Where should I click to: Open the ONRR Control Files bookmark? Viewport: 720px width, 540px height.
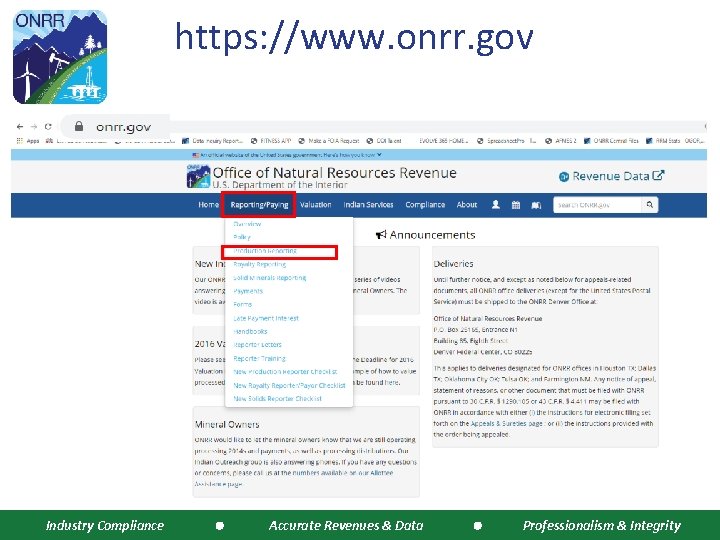pos(611,141)
